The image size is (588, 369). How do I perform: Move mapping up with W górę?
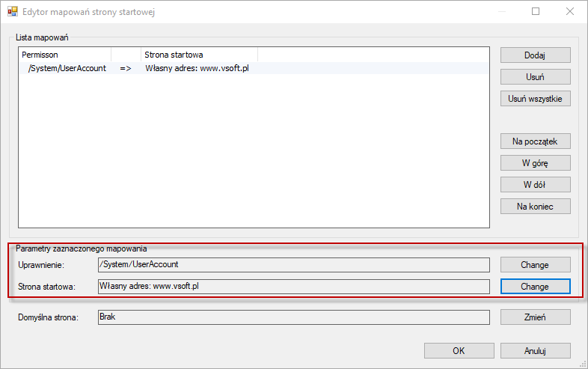coord(535,163)
